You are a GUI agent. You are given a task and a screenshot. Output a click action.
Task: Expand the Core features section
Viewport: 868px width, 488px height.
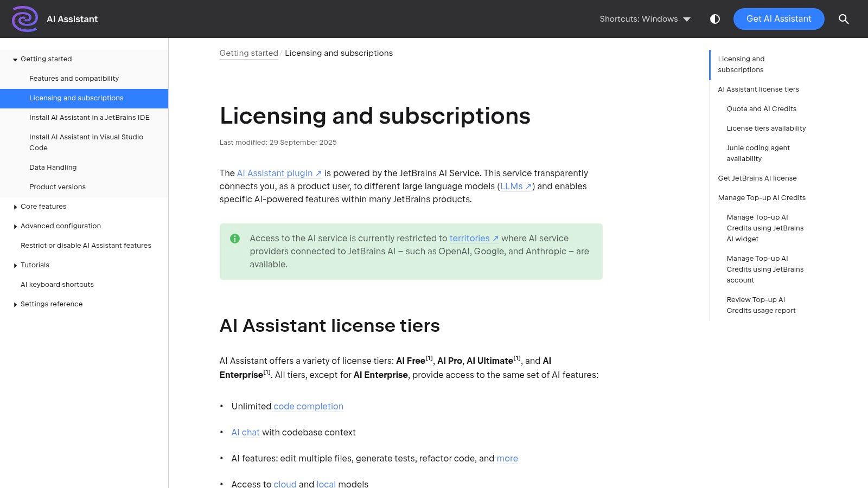[x=15, y=207]
